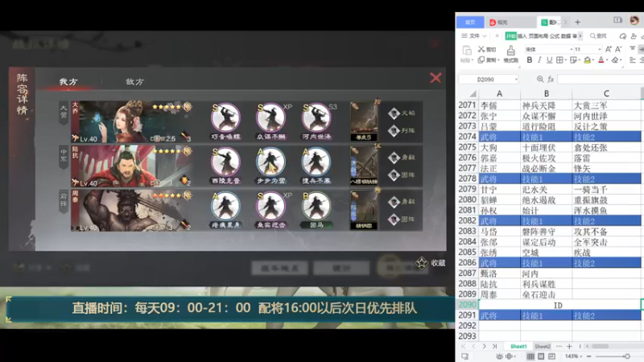Open the font color dropdown arrow

click(x=607, y=61)
